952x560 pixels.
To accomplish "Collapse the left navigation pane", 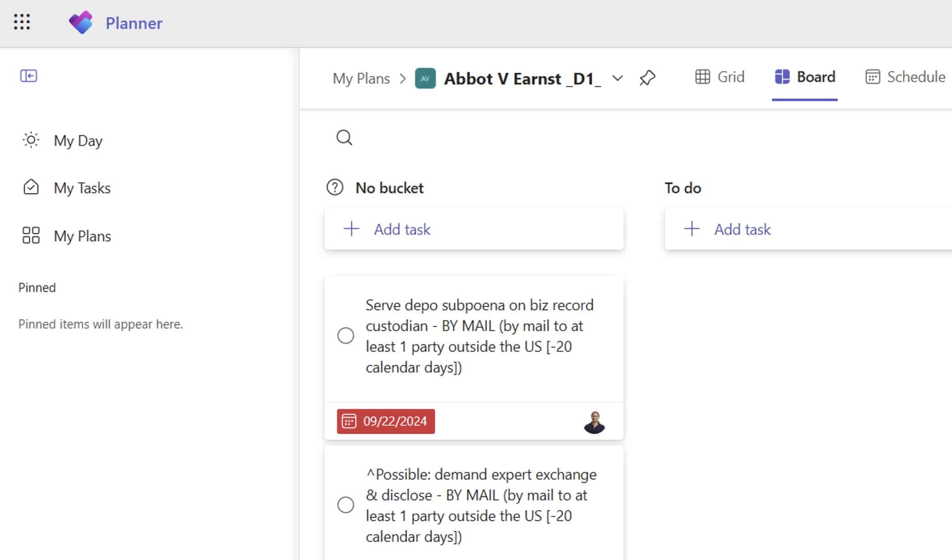I will click(28, 76).
